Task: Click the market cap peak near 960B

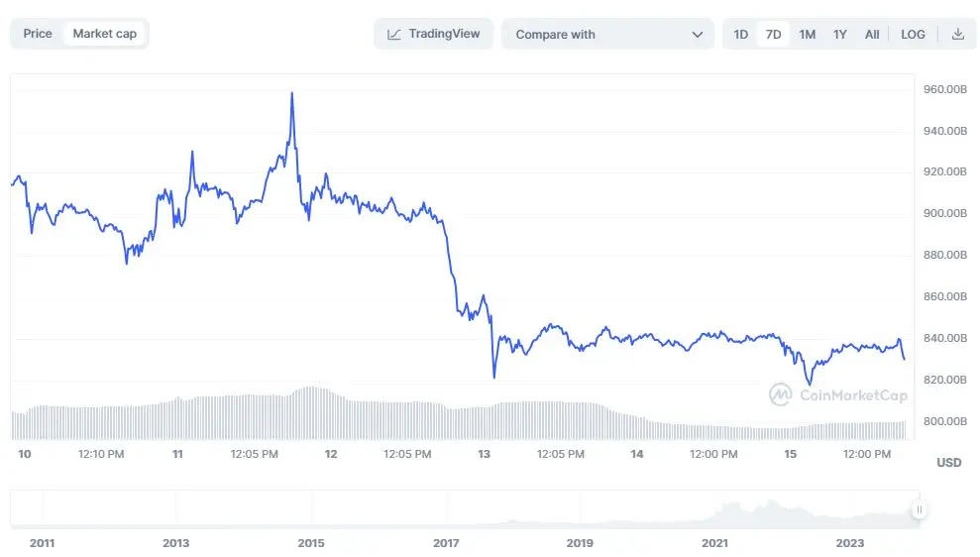Action: pos(291,93)
